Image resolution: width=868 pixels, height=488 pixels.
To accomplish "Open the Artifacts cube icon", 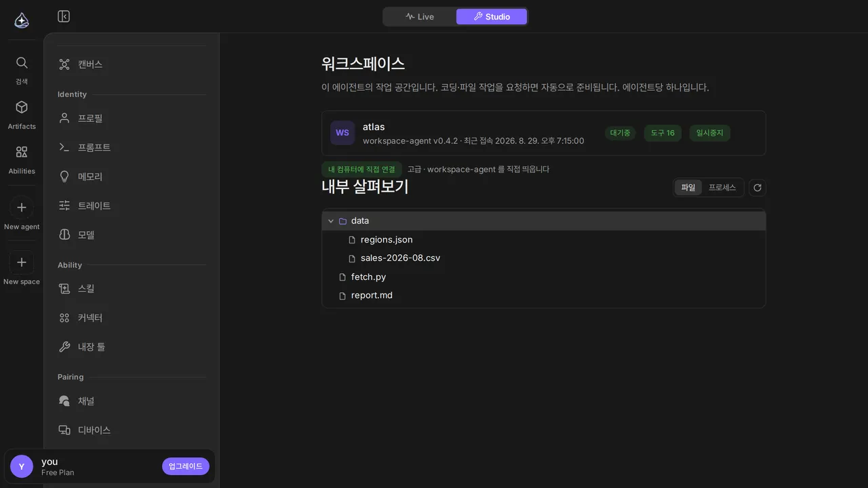I will (x=22, y=107).
